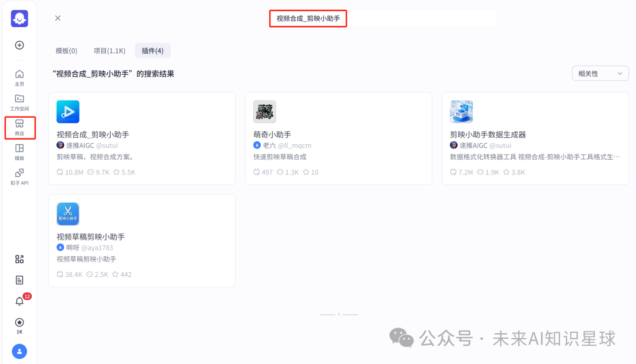
Task: Click the avatar next to 啊呀 @aya1783
Action: pyautogui.click(x=60, y=247)
